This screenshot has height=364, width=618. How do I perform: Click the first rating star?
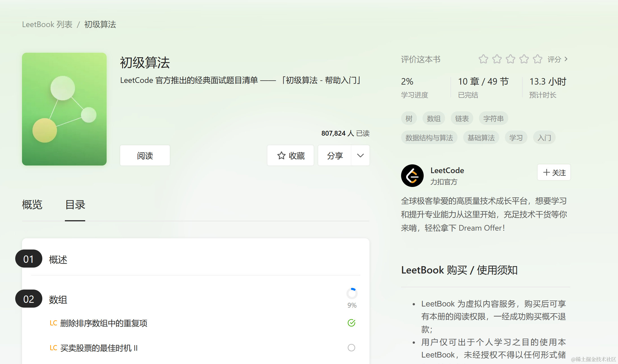[x=483, y=59]
